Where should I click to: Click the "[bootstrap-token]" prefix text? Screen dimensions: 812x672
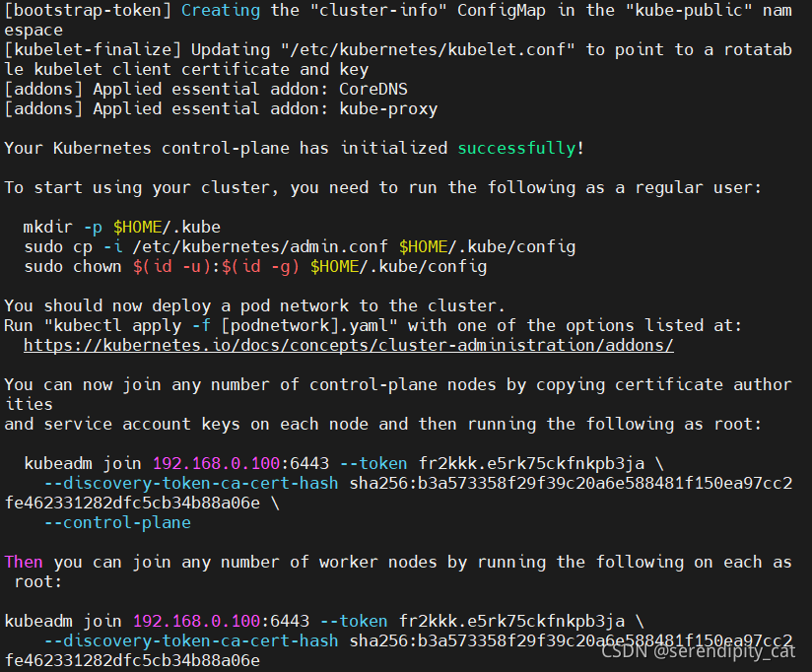(x=88, y=11)
